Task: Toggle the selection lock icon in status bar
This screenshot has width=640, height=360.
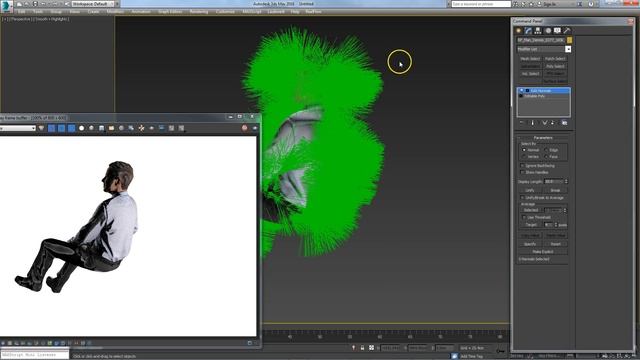Action: click(x=362, y=348)
